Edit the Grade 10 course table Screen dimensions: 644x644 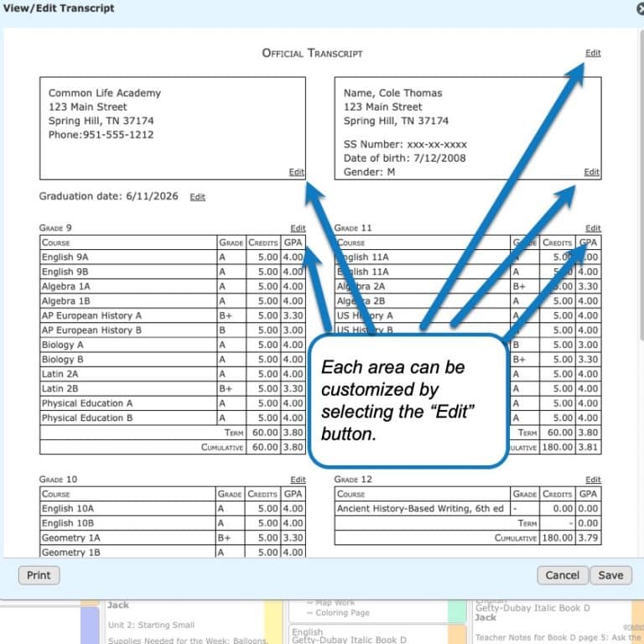298,480
